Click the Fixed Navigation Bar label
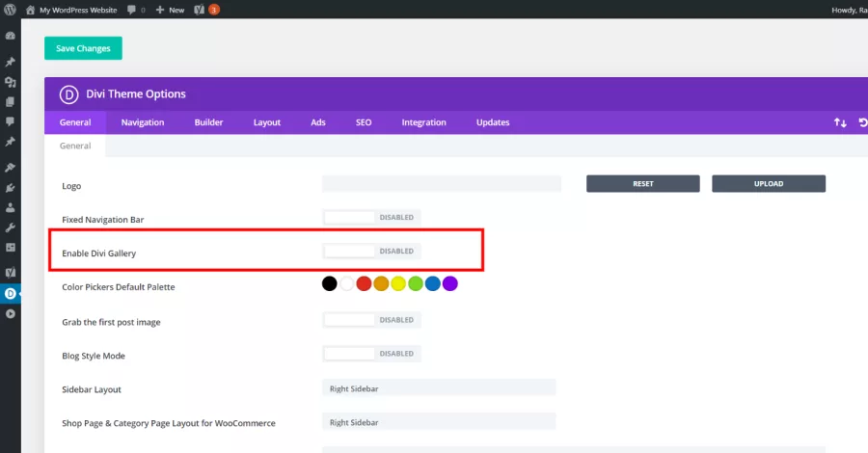The image size is (868, 453). point(102,220)
